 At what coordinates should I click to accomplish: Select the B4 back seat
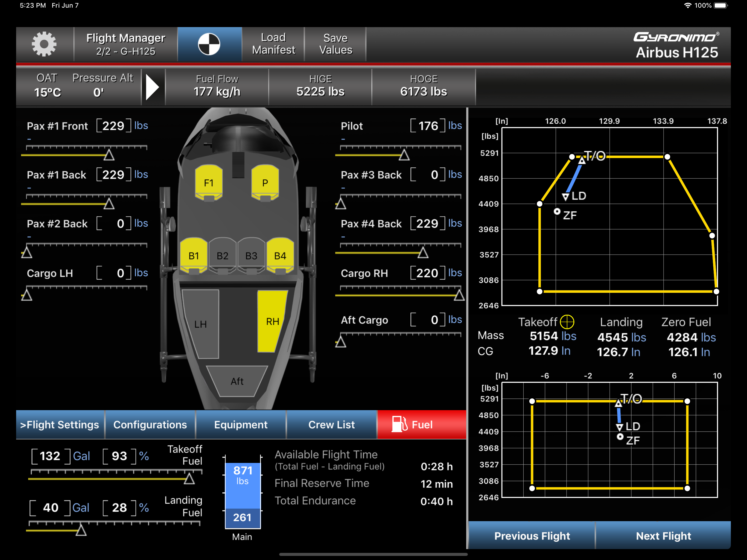(x=280, y=256)
